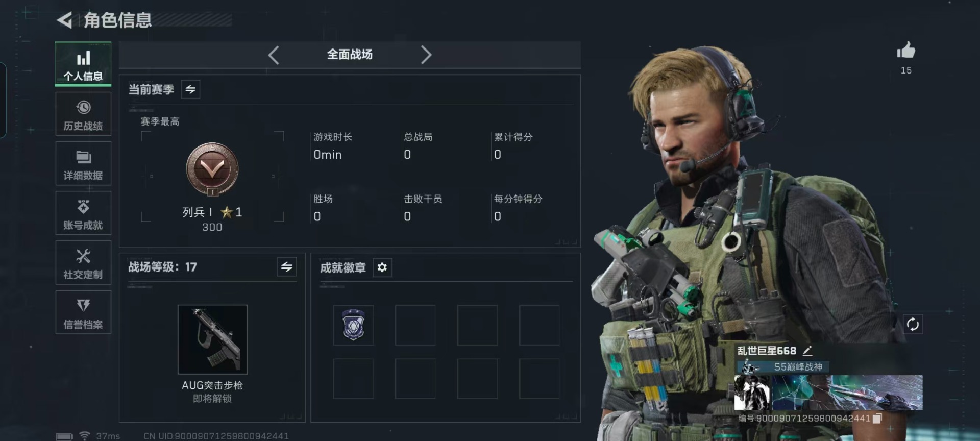Open the 信誉档案 section

(x=83, y=312)
